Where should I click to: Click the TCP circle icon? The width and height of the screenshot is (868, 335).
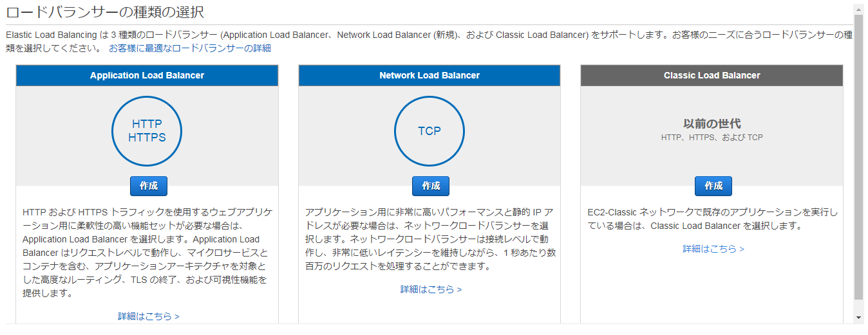coord(429,131)
